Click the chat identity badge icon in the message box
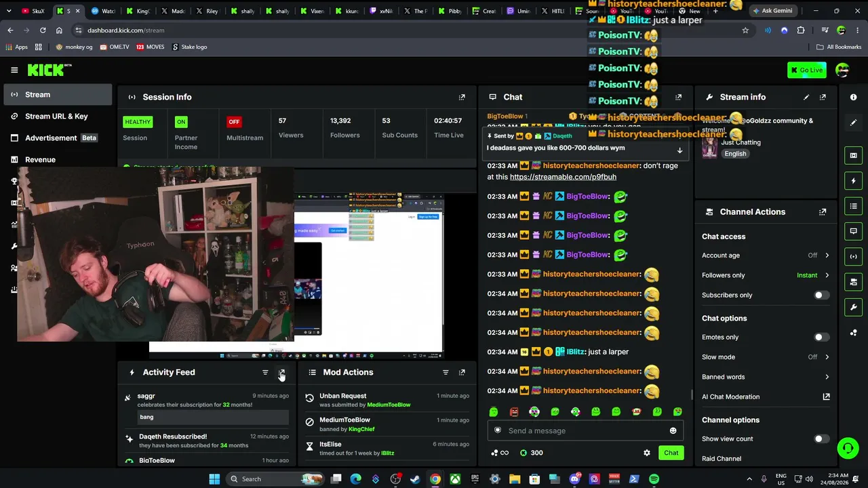 tap(498, 430)
